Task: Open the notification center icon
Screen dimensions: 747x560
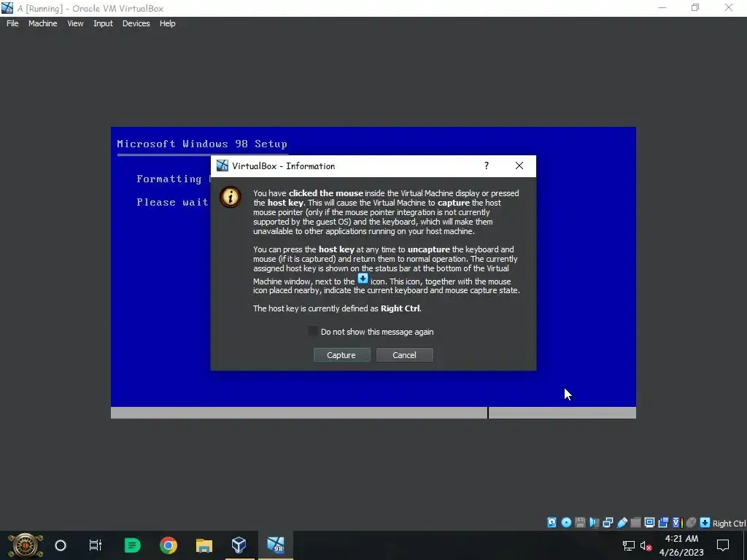Action: pos(723,545)
